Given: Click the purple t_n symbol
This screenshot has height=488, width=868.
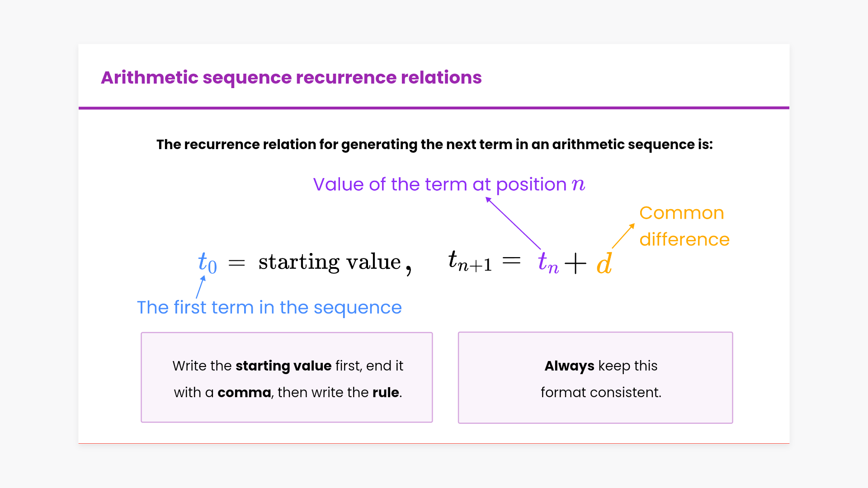Looking at the screenshot, I should [x=548, y=263].
